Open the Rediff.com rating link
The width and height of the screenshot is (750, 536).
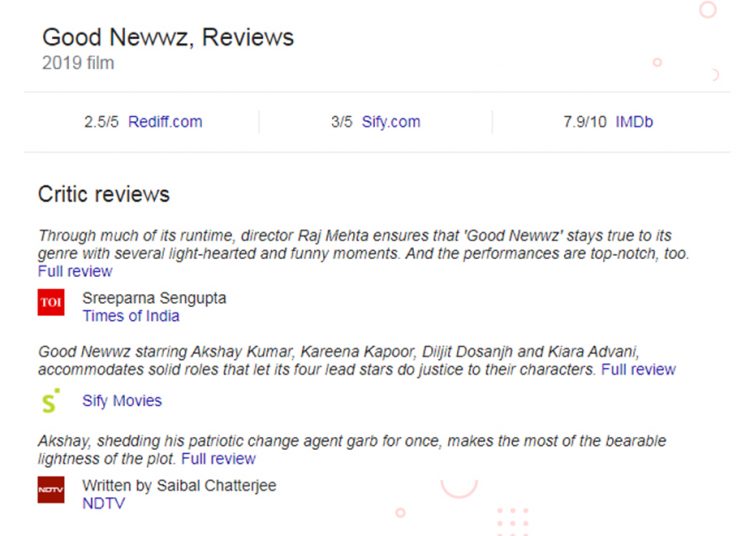165,122
